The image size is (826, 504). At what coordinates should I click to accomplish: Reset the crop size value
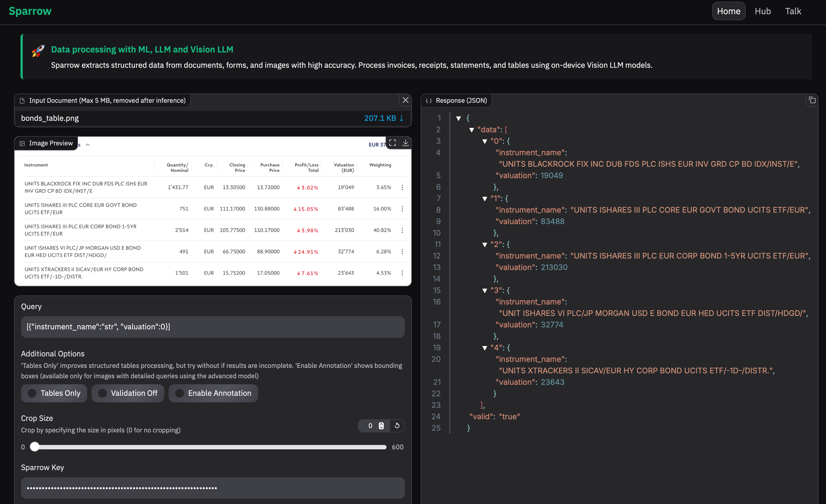pyautogui.click(x=397, y=426)
